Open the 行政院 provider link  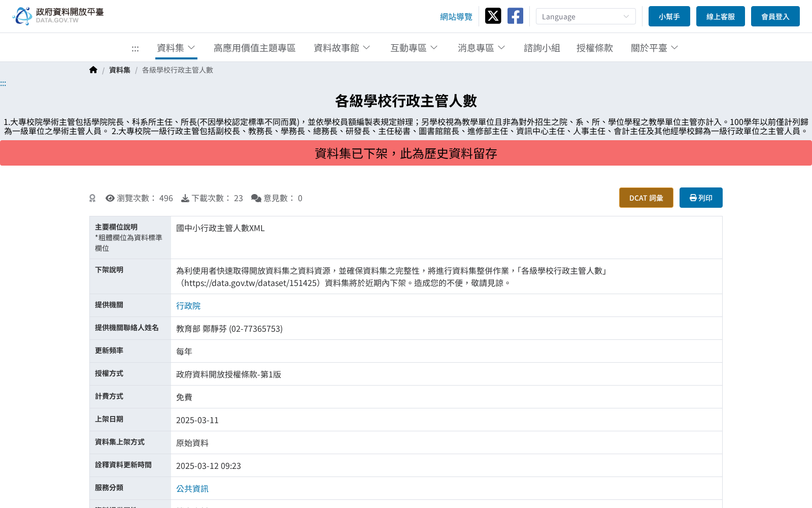click(188, 306)
